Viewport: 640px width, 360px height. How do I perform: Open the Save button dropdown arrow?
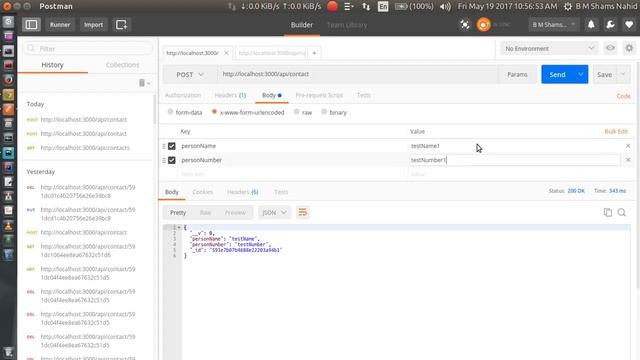click(x=623, y=74)
